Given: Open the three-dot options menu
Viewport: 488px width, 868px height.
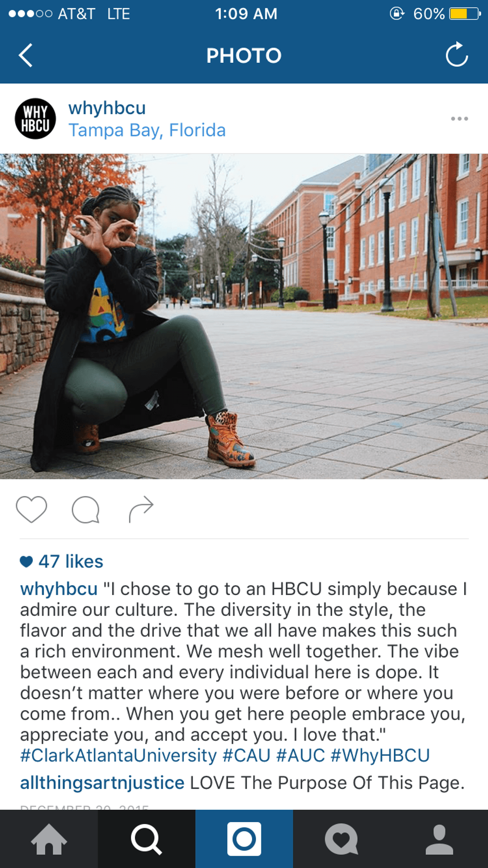Looking at the screenshot, I should (459, 119).
